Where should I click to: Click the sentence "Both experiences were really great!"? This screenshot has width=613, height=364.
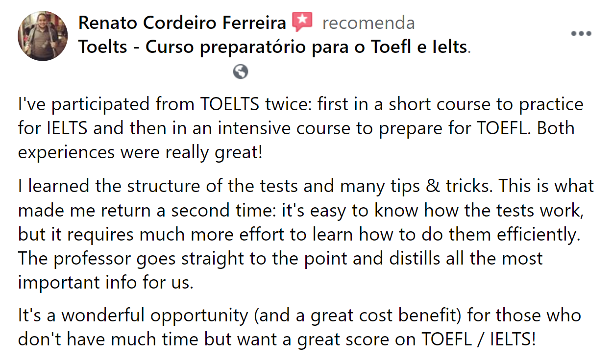pyautogui.click(x=296, y=140)
